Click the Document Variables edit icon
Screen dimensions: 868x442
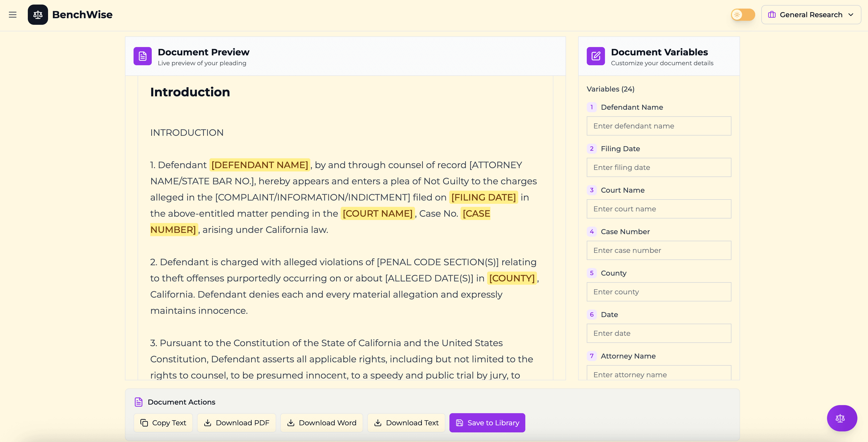(x=595, y=56)
